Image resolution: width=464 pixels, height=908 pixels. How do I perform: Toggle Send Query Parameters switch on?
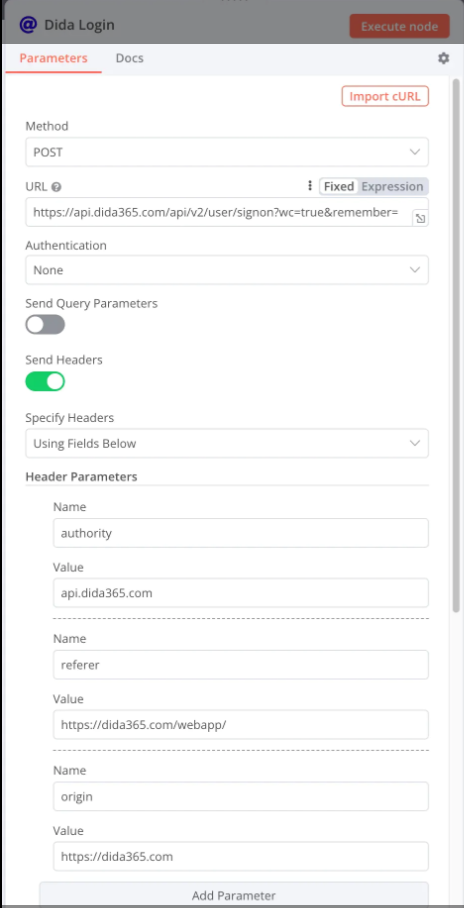(x=45, y=324)
